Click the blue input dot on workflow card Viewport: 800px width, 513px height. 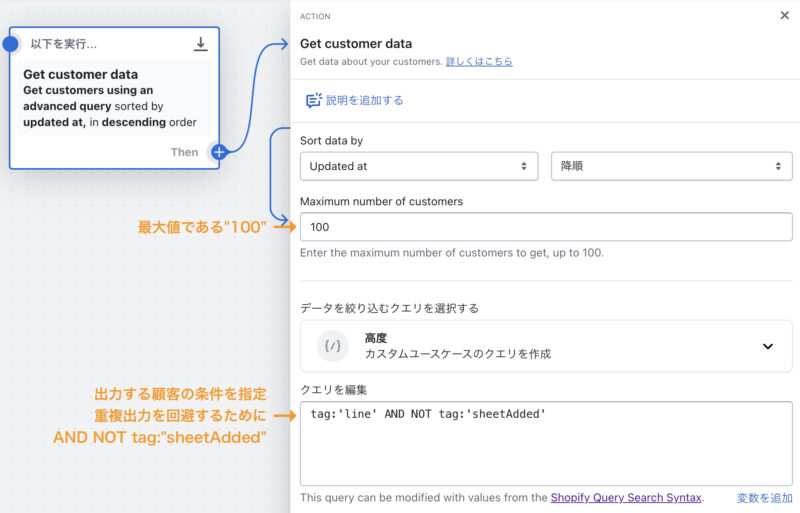coord(10,44)
